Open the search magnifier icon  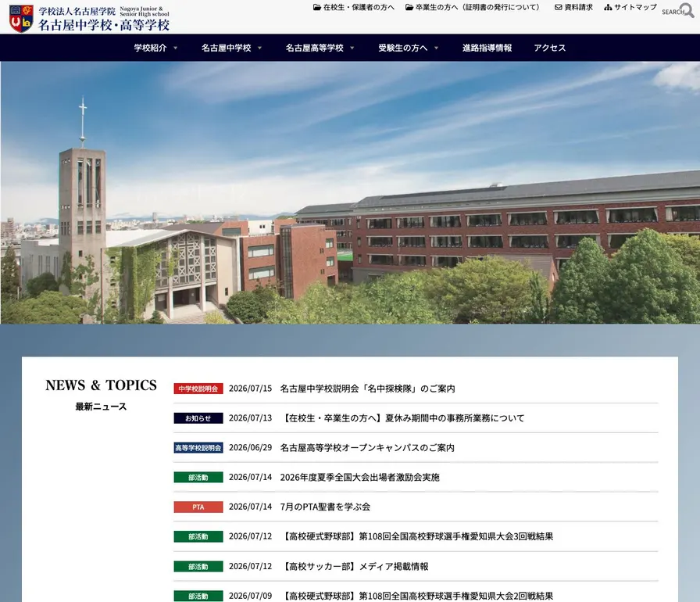(x=687, y=10)
